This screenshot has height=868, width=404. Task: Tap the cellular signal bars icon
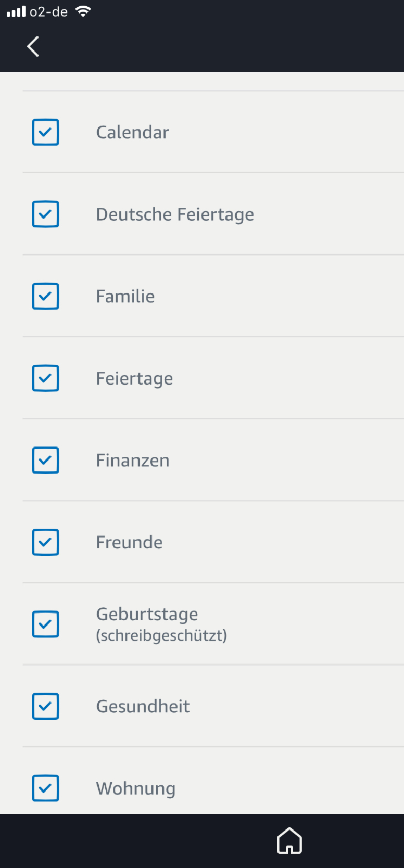[16, 11]
